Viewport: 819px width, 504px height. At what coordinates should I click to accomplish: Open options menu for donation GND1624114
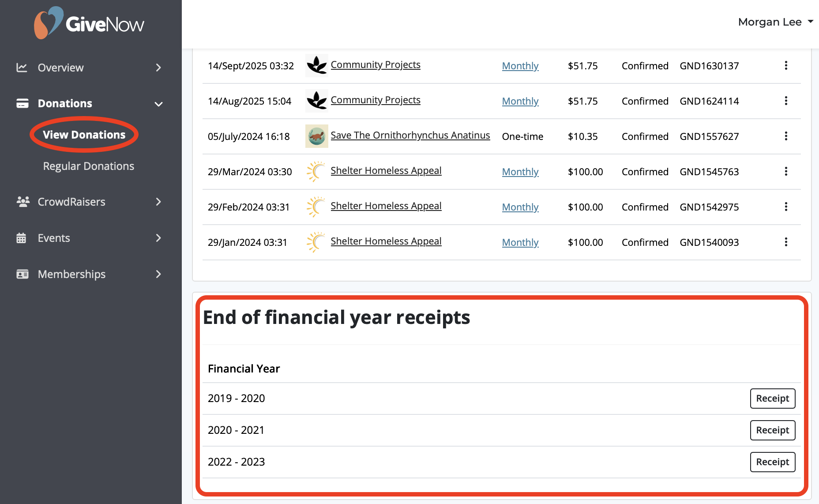click(786, 101)
